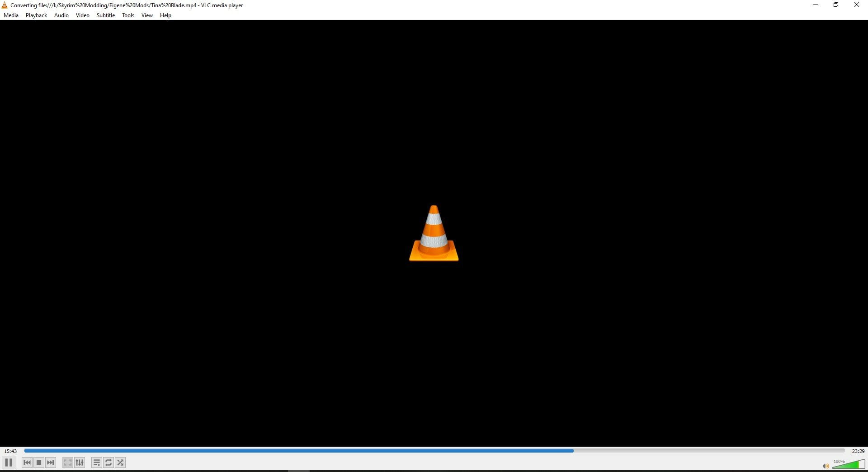The image size is (868, 472).
Task: Seek within the playback progress bar
Action: [x=434, y=451]
